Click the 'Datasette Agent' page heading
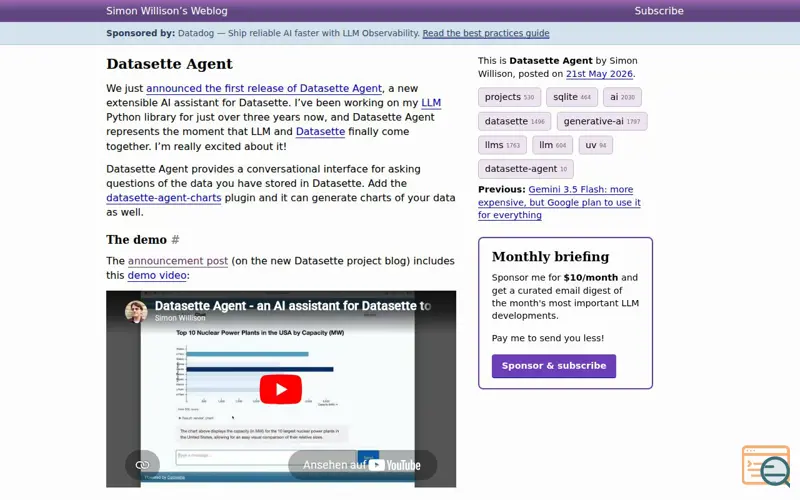Image resolution: width=800 pixels, height=500 pixels. (x=169, y=64)
